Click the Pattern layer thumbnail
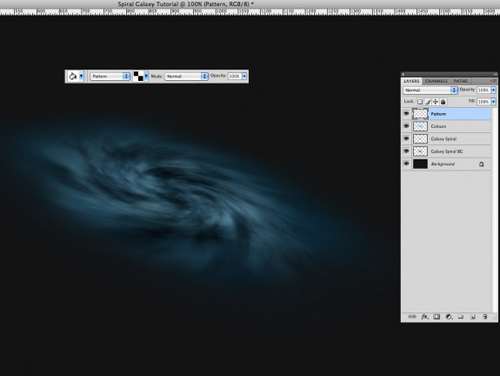This screenshot has width=500, height=376. coord(420,114)
